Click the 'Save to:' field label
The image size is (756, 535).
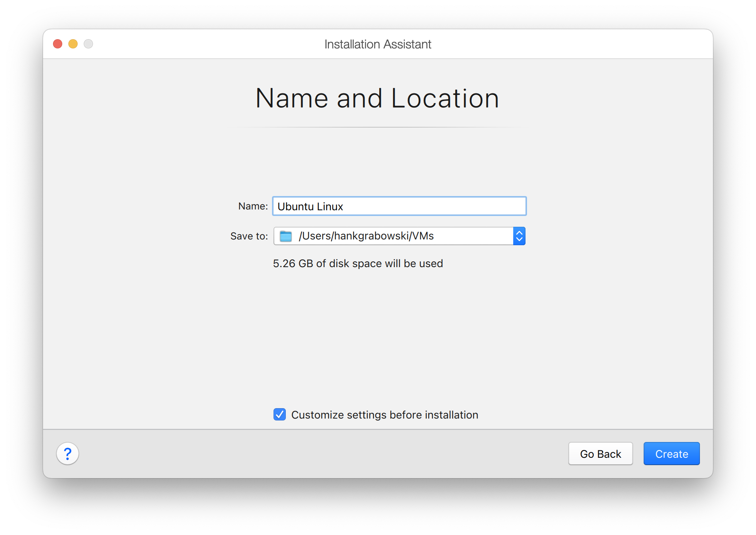click(x=249, y=236)
